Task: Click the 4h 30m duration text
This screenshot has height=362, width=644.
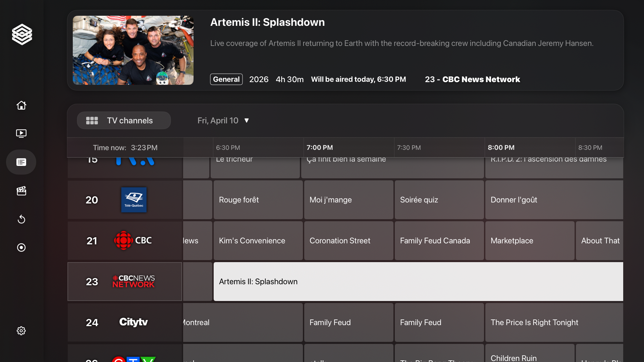Action: tap(289, 79)
